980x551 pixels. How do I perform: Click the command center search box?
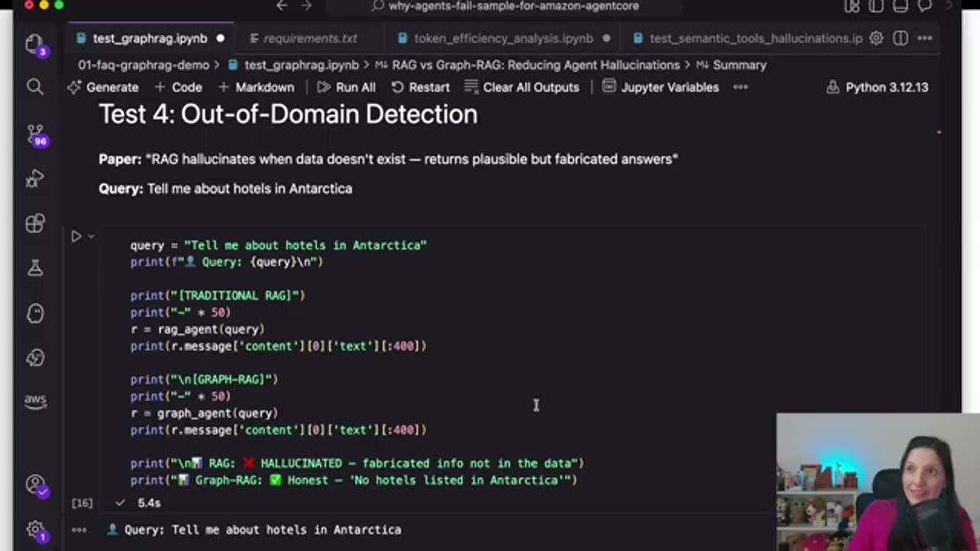[x=505, y=6]
